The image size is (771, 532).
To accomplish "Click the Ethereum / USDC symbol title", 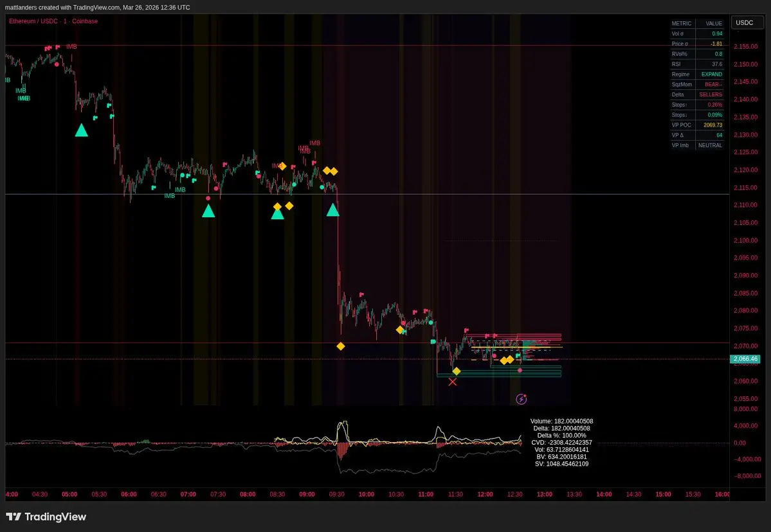I will click(53, 21).
